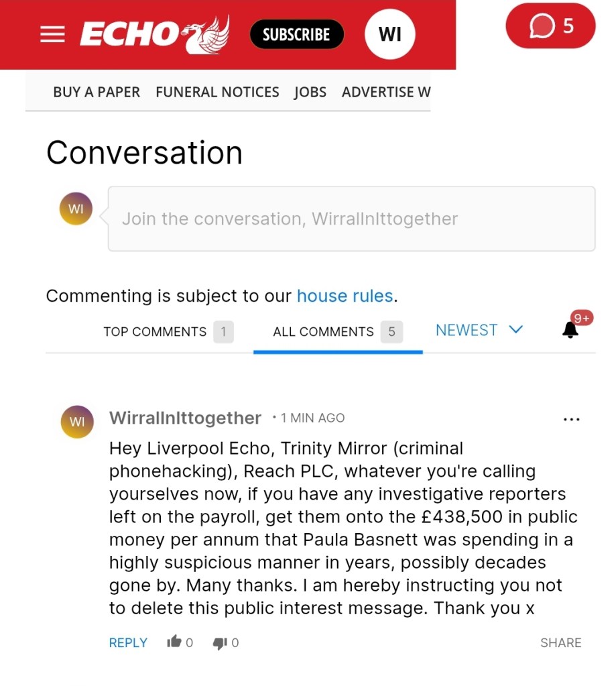This screenshot has width=616, height=686.
Task: Open the house rules link
Action: (x=345, y=296)
